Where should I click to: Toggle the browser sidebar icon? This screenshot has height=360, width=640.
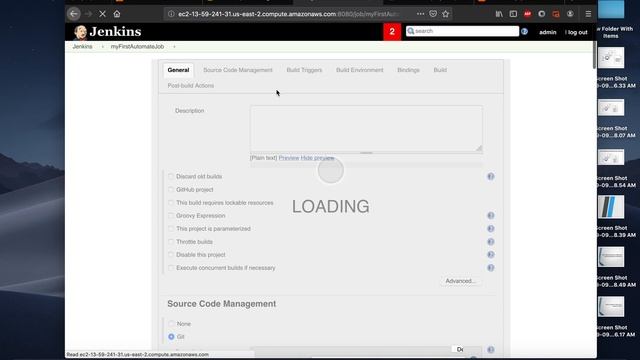click(x=513, y=14)
